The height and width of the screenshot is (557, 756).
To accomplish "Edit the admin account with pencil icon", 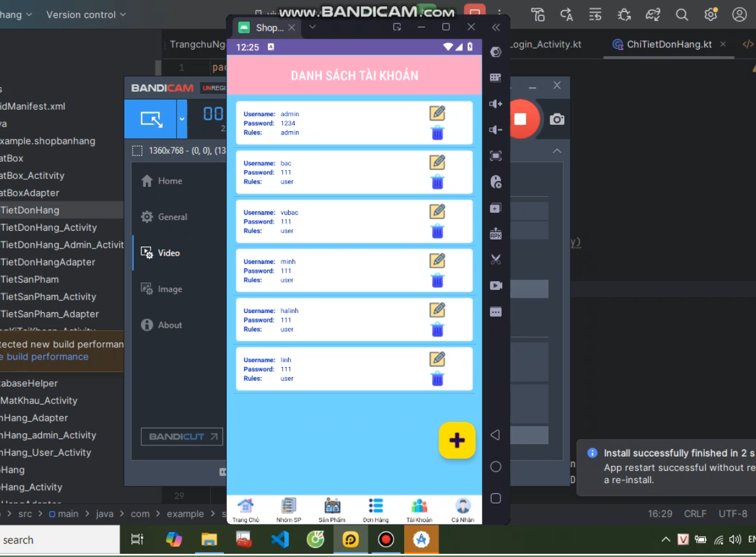I will 437,113.
